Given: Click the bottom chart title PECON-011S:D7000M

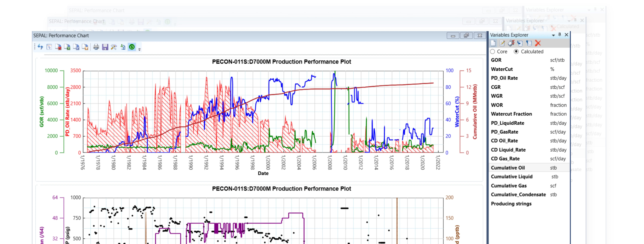Looking at the screenshot, I should (281, 189).
